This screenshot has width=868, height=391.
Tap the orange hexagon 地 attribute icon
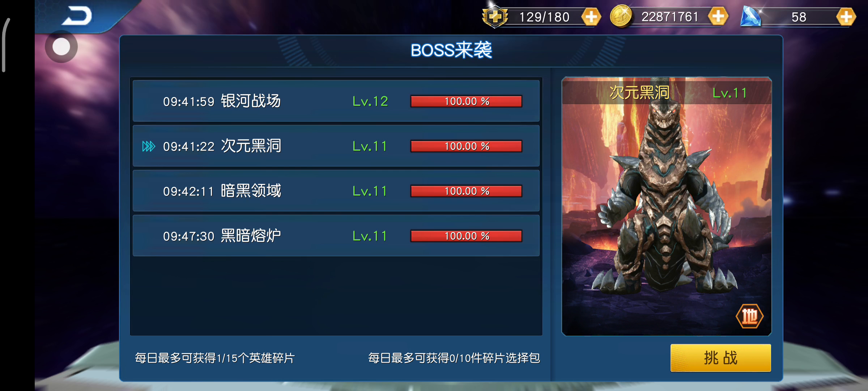click(749, 316)
